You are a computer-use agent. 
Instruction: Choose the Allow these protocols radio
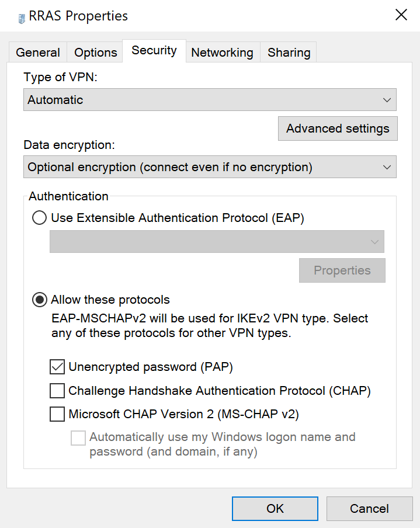coord(40,300)
